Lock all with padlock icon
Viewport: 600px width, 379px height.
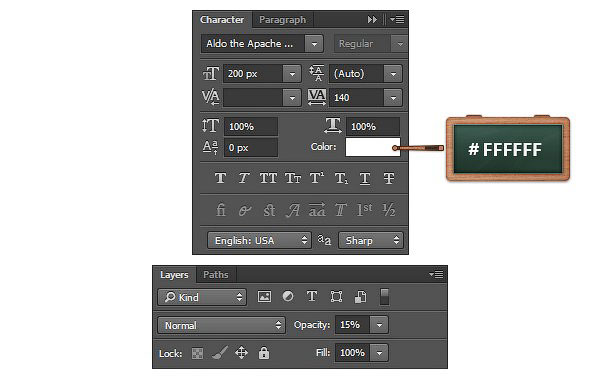point(264,353)
